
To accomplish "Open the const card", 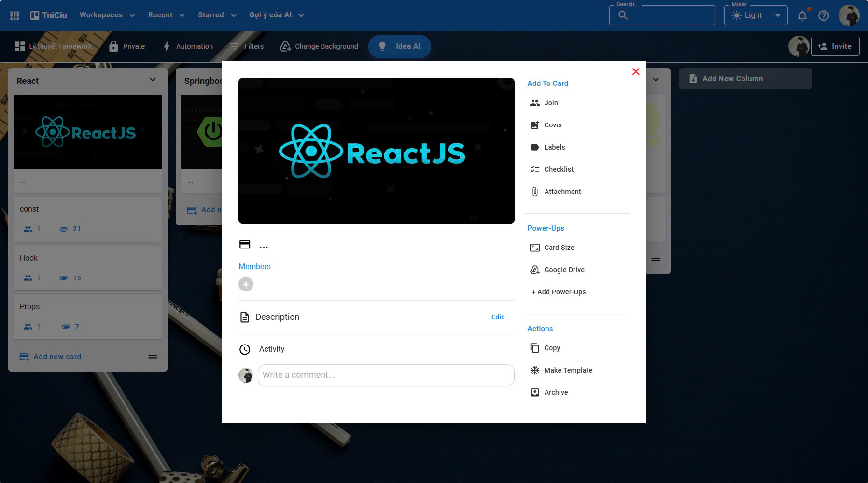I will pos(88,219).
